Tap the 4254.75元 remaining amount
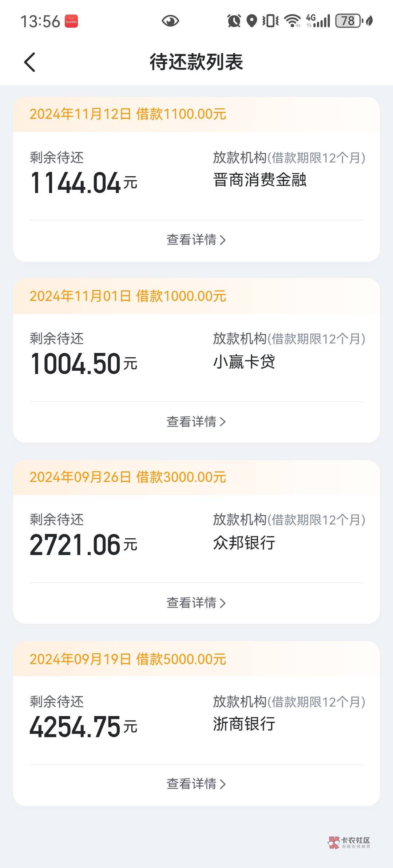 point(83,727)
